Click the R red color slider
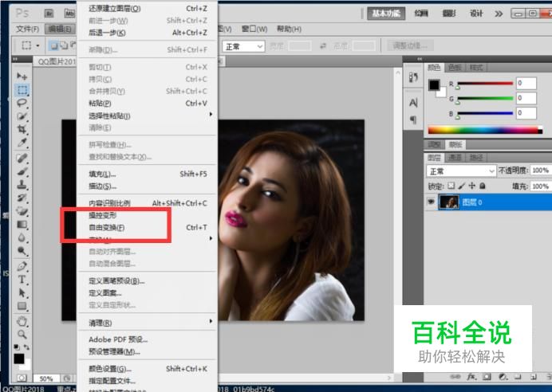The height and width of the screenshot is (392, 552). [x=485, y=84]
